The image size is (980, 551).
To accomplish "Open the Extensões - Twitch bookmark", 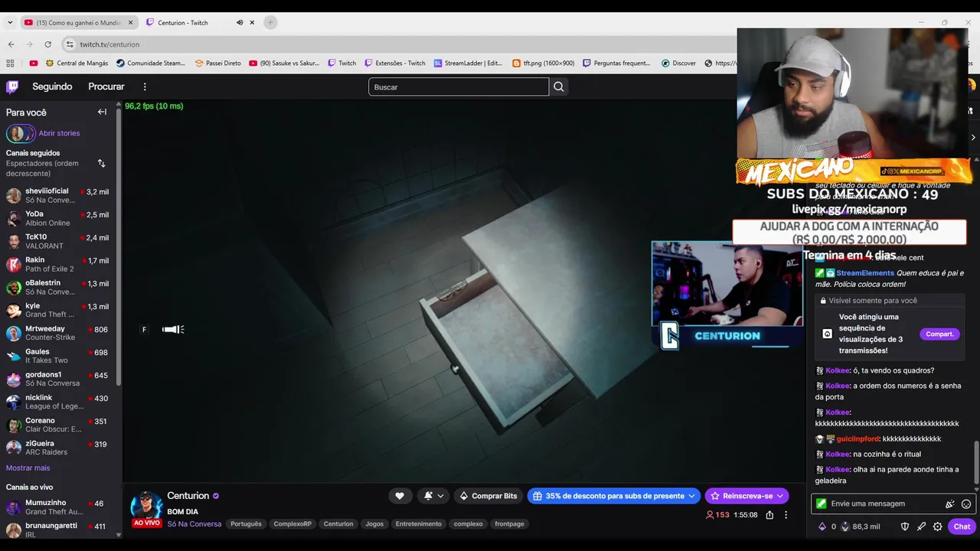I will [394, 64].
